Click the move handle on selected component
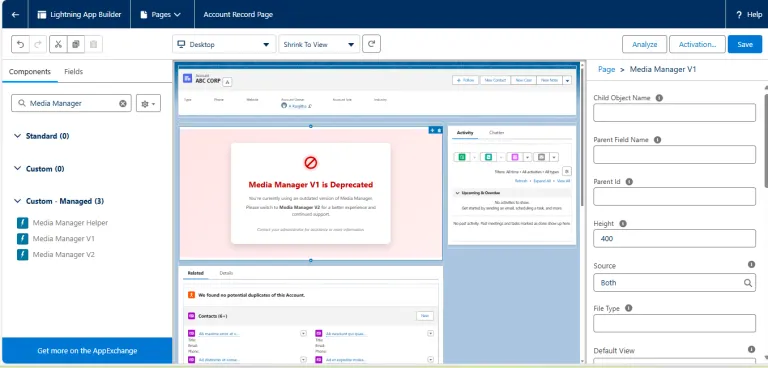Image resolution: width=768 pixels, height=368 pixels. 432,130
